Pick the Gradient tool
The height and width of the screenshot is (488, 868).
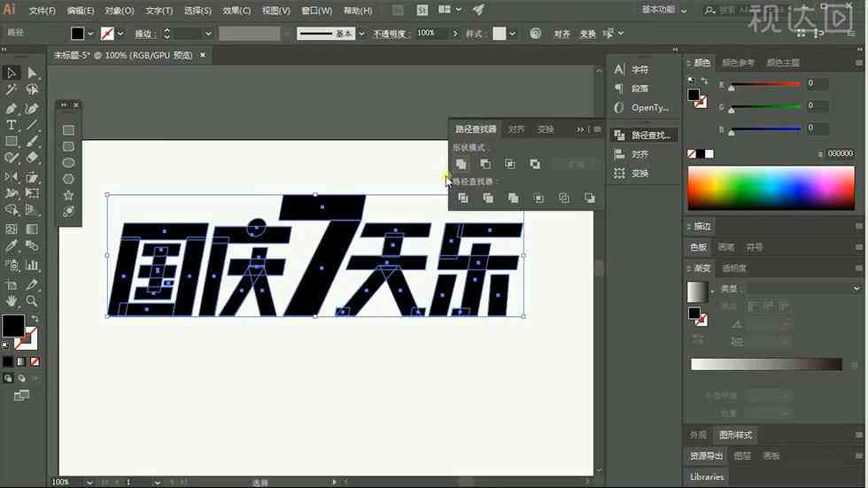tap(32, 229)
